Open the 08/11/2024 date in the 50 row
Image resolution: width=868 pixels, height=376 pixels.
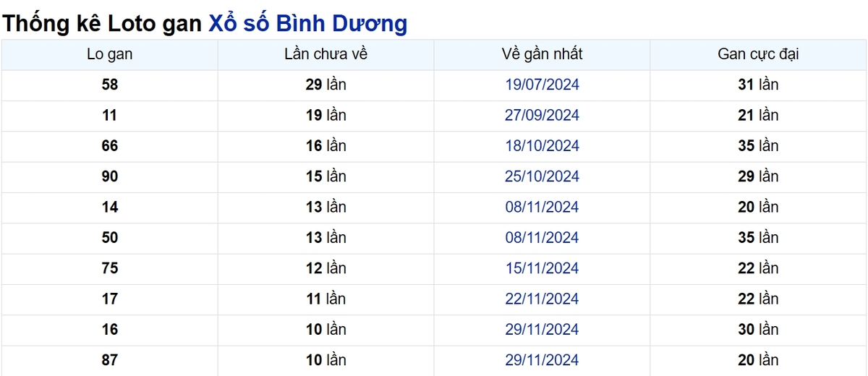tap(542, 238)
